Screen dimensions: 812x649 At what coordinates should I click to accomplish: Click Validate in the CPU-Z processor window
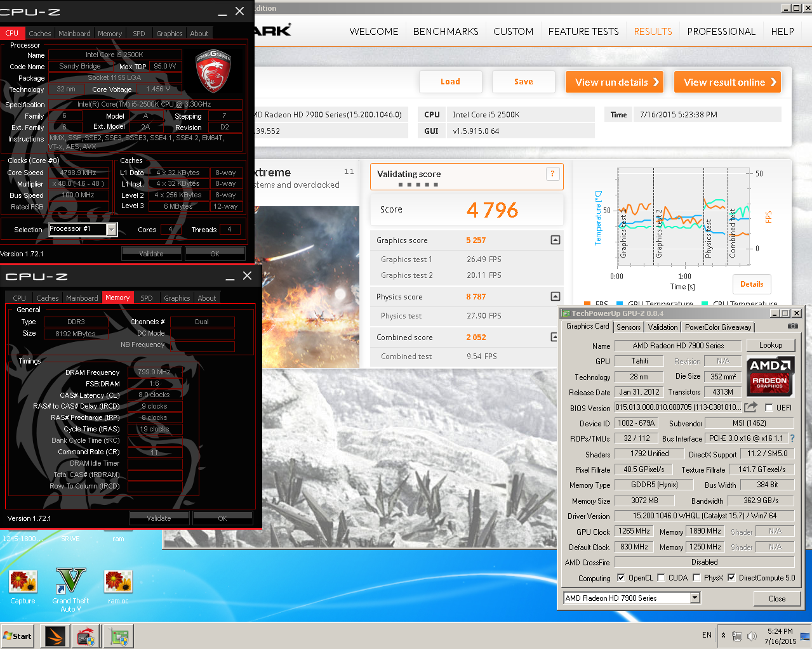[151, 254]
